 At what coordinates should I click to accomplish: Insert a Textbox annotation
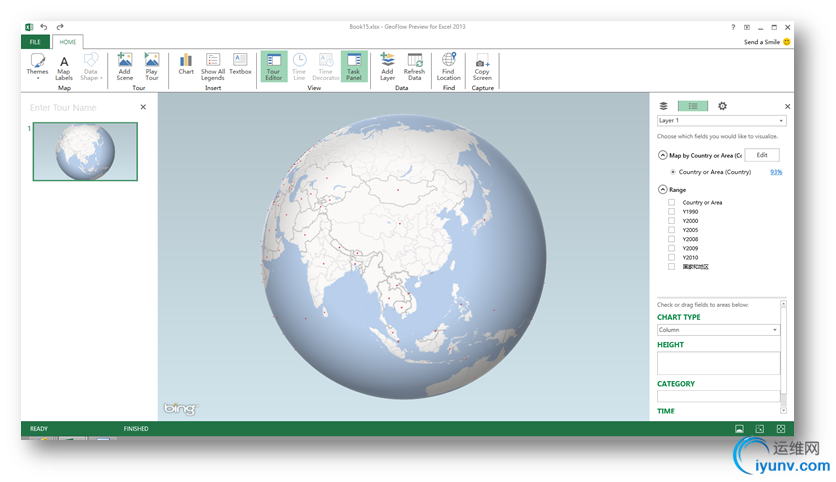point(240,64)
